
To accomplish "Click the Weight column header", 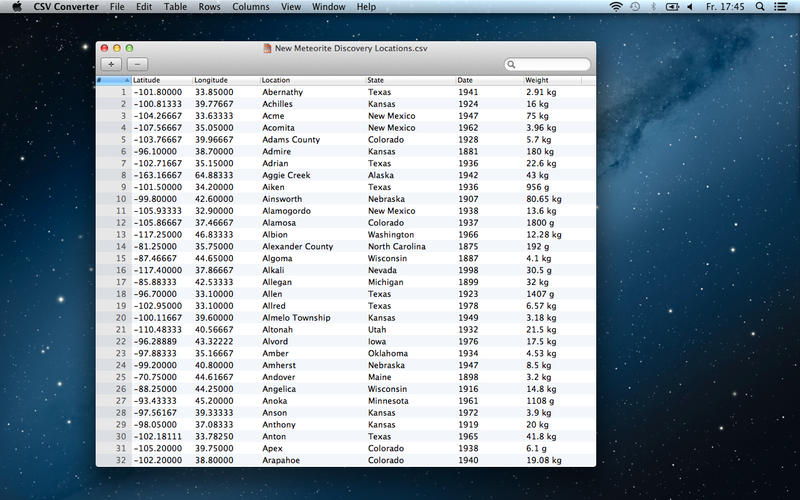I will pos(552,80).
